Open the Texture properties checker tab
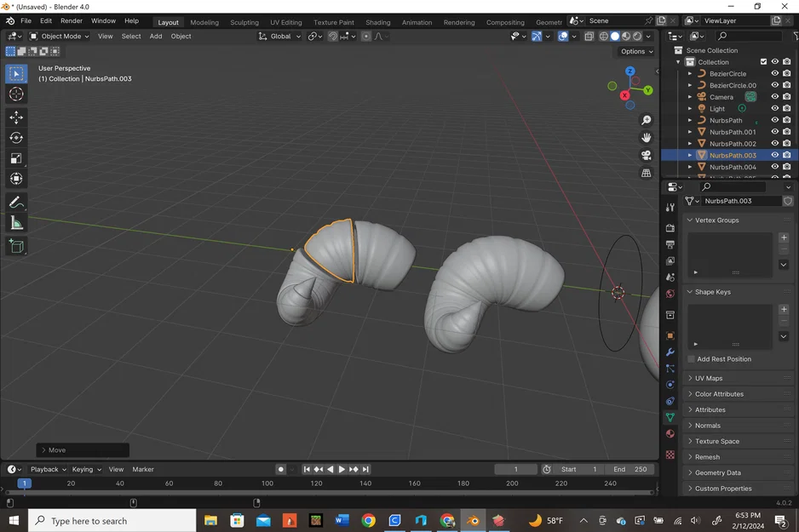 (x=670, y=455)
